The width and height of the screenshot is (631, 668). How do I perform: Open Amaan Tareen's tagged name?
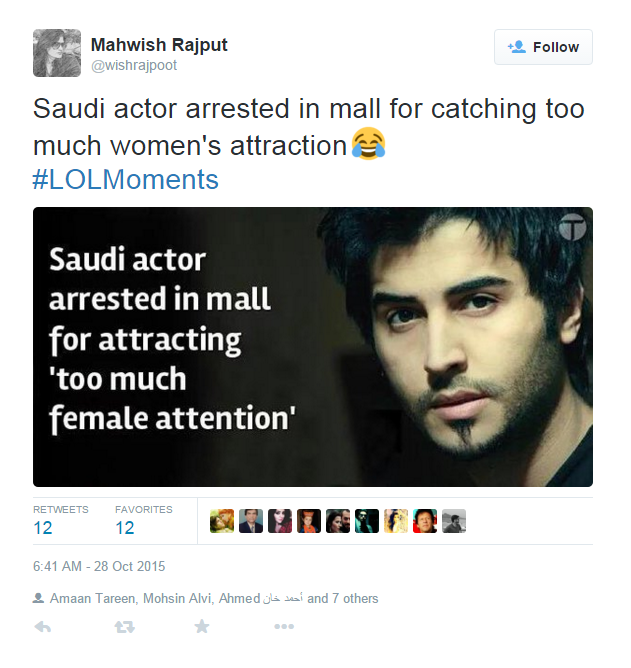tap(93, 599)
